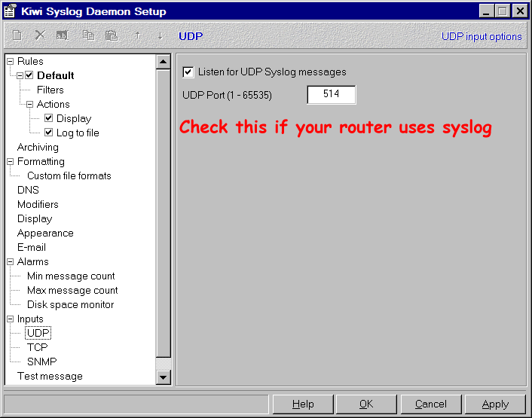
Task: Uncheck the Display action checkbox
Action: (x=48, y=118)
